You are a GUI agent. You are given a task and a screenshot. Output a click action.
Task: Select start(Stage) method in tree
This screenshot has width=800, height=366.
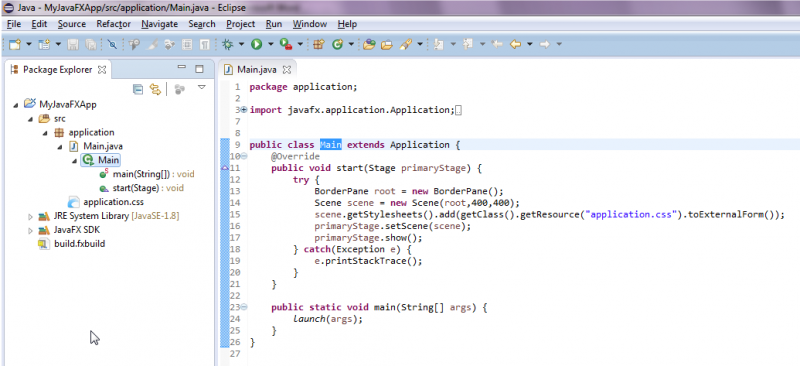[141, 188]
